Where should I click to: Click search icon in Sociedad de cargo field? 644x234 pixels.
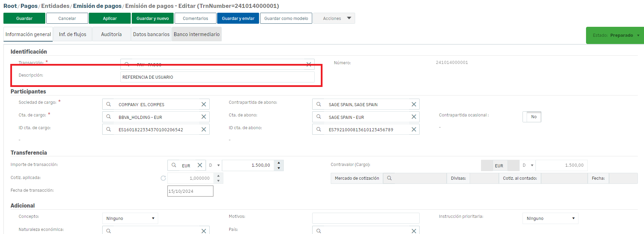[x=108, y=104]
